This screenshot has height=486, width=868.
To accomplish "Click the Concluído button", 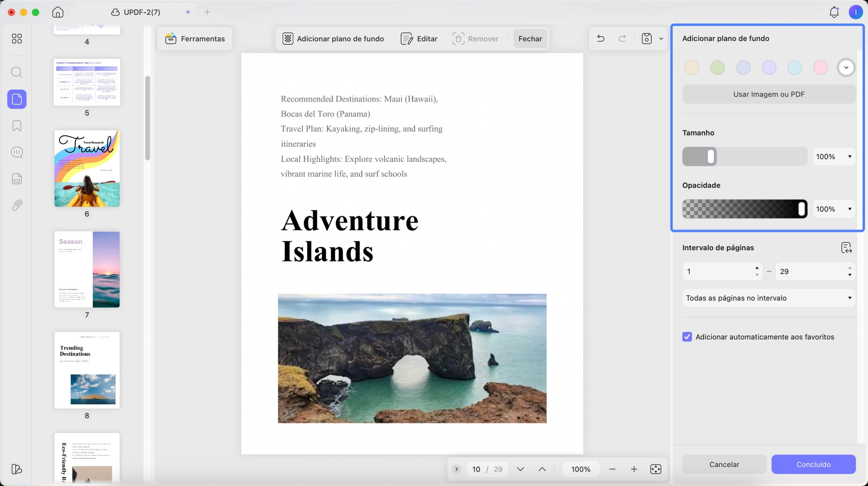I will click(x=813, y=464).
